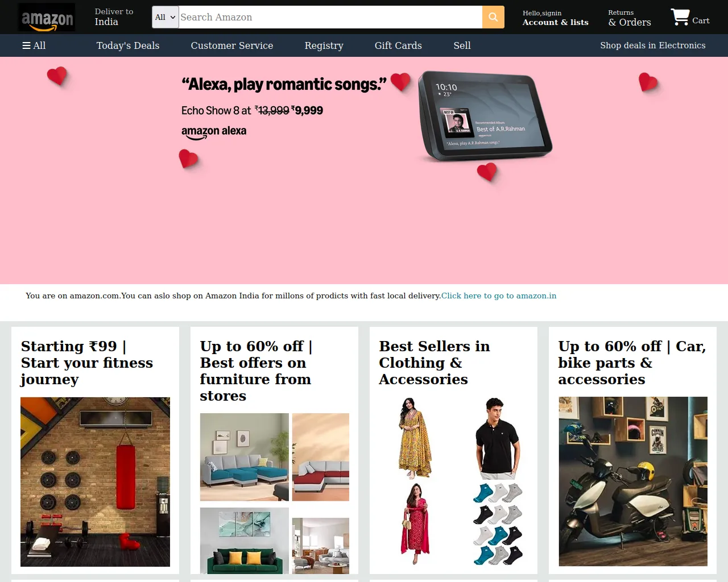
Task: Open Best Sellers in Clothing & Accessories title
Action: point(435,363)
